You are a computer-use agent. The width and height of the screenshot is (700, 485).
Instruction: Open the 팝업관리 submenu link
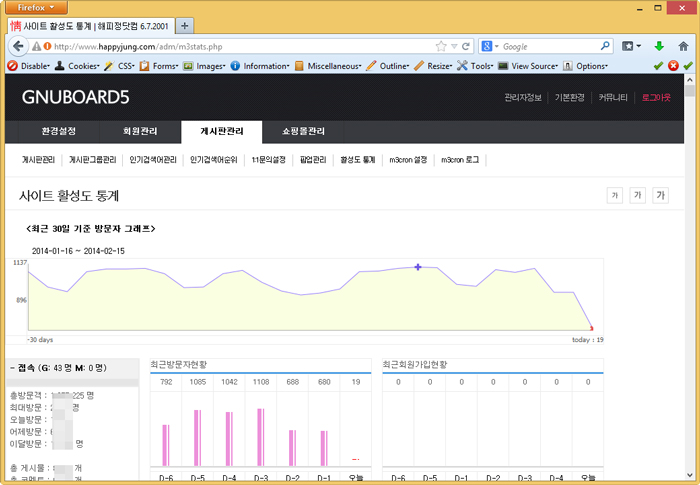[313, 159]
